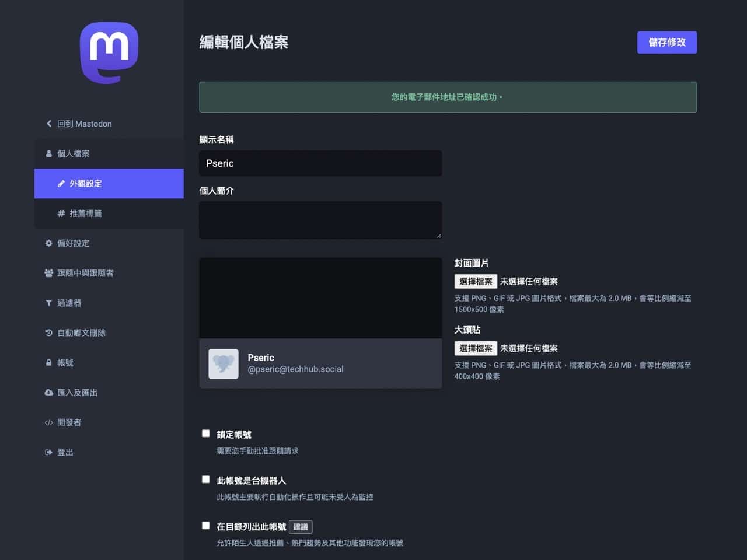Image resolution: width=747 pixels, height=560 pixels.
Task: Click the sign-out icon next to 登出
Action: [x=49, y=453]
